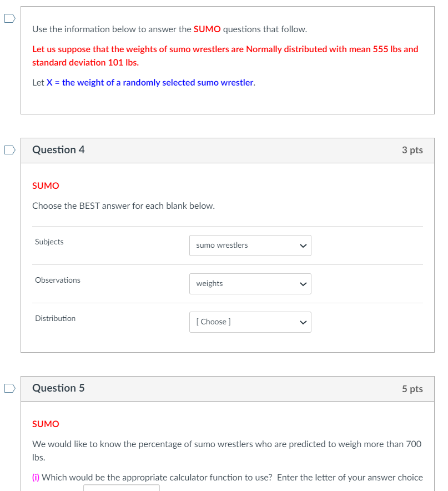Screen dimensions: 448x491
Task: Click the chevron on the Subjects dropdown
Action: [303, 245]
